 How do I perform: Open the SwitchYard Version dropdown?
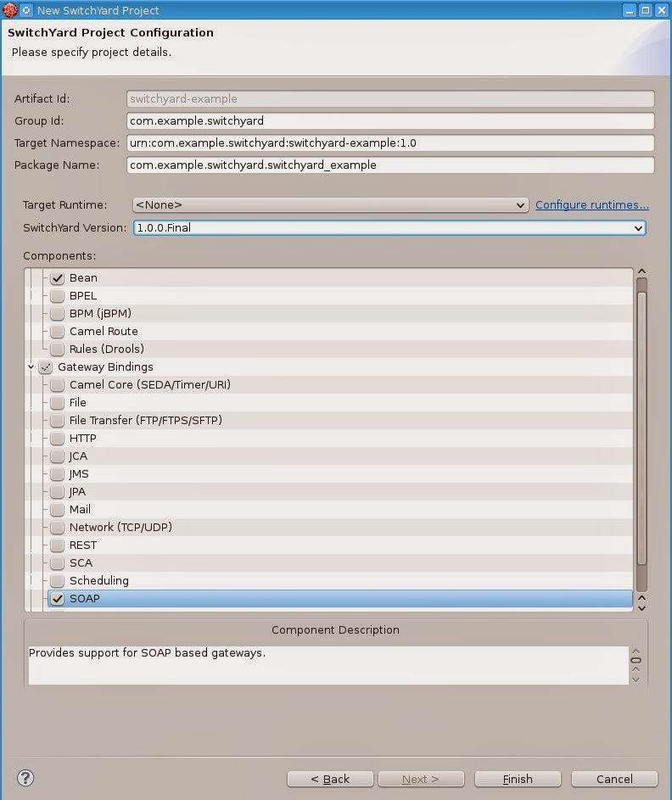tap(389, 227)
